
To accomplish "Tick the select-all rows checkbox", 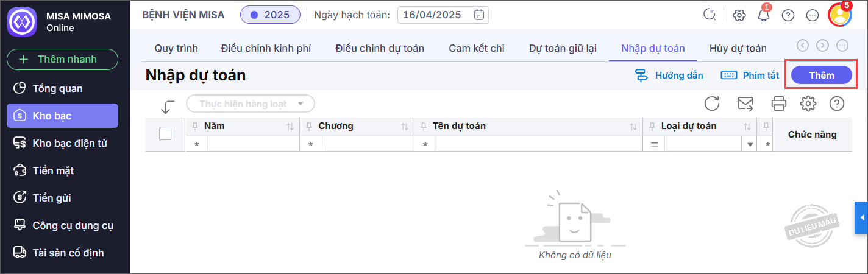I will pyautogui.click(x=165, y=134).
